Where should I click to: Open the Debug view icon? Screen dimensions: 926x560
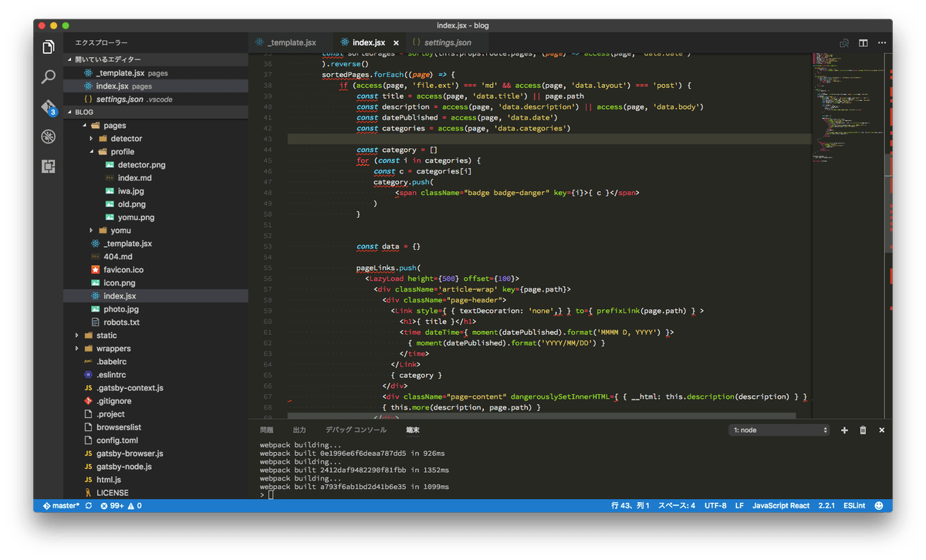click(x=49, y=137)
